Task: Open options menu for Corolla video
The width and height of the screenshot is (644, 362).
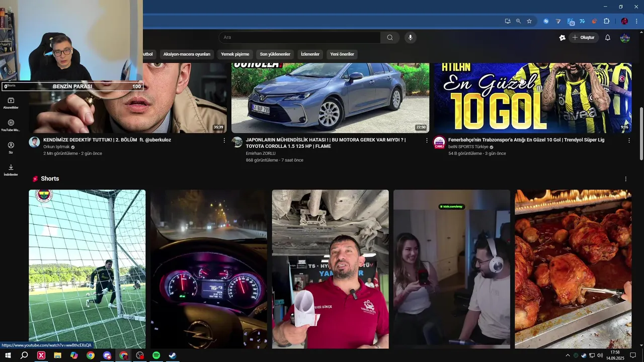Action: point(427,140)
